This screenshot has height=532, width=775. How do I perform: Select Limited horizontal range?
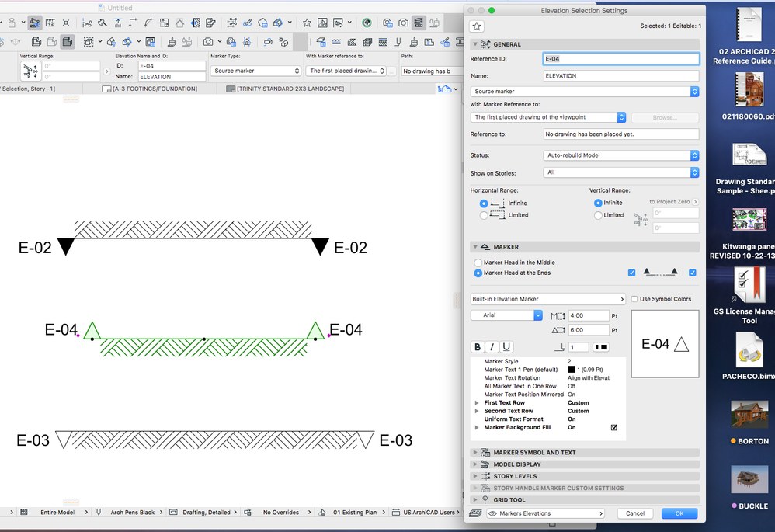483,215
